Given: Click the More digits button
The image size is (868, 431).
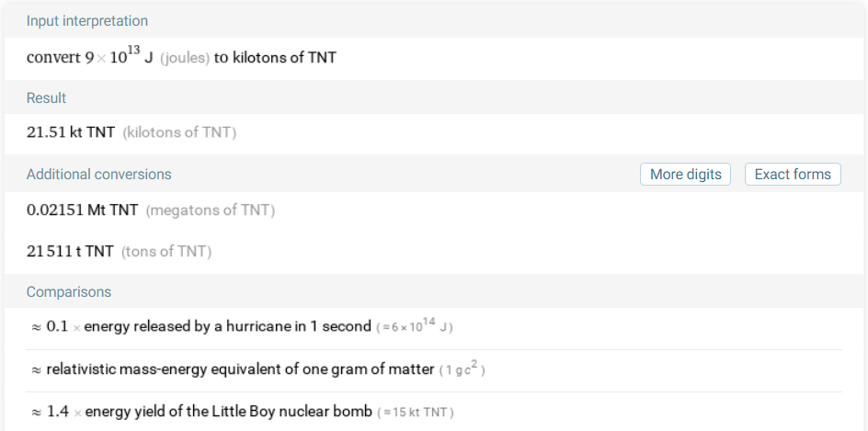Looking at the screenshot, I should (685, 175).
